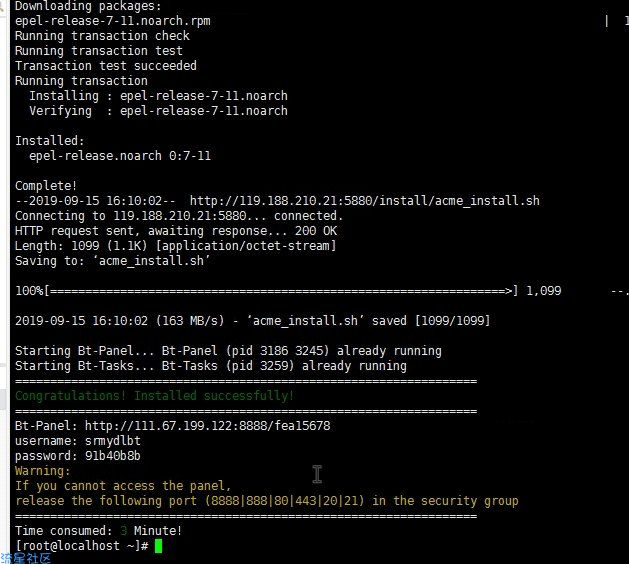Click the Bt-Panel URL http://111.67.199.122:8888/fea15678

pos(207,426)
